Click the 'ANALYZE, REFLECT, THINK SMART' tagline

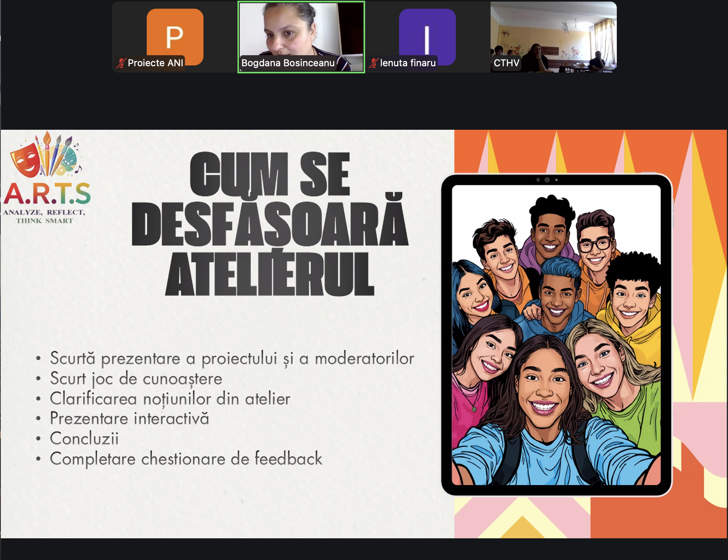[45, 217]
